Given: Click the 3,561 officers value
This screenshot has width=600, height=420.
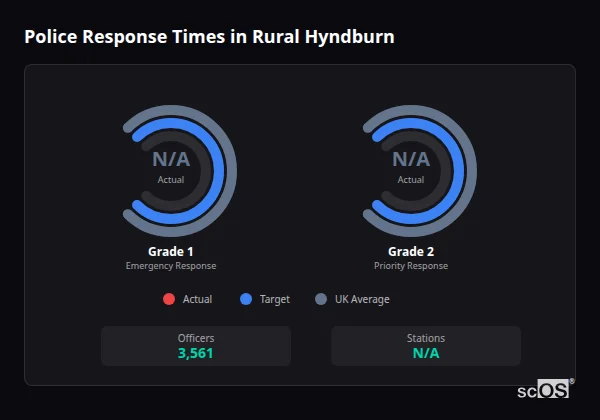Looking at the screenshot, I should pyautogui.click(x=196, y=353).
